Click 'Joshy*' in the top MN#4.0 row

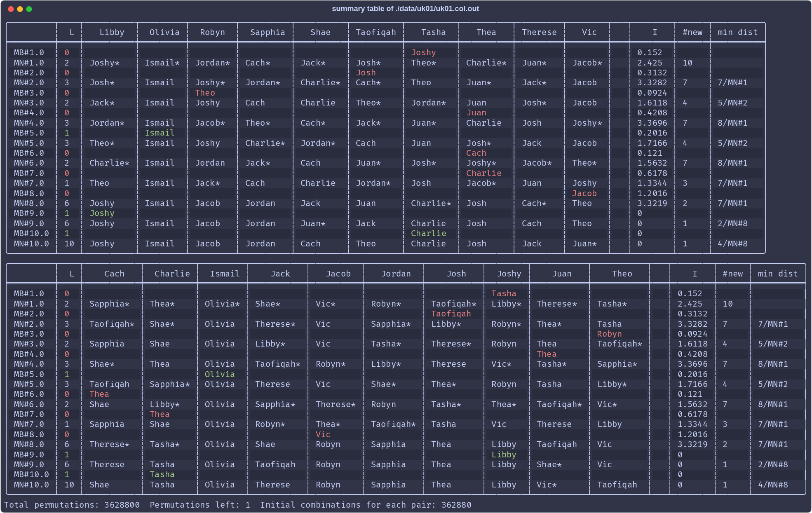(587, 123)
